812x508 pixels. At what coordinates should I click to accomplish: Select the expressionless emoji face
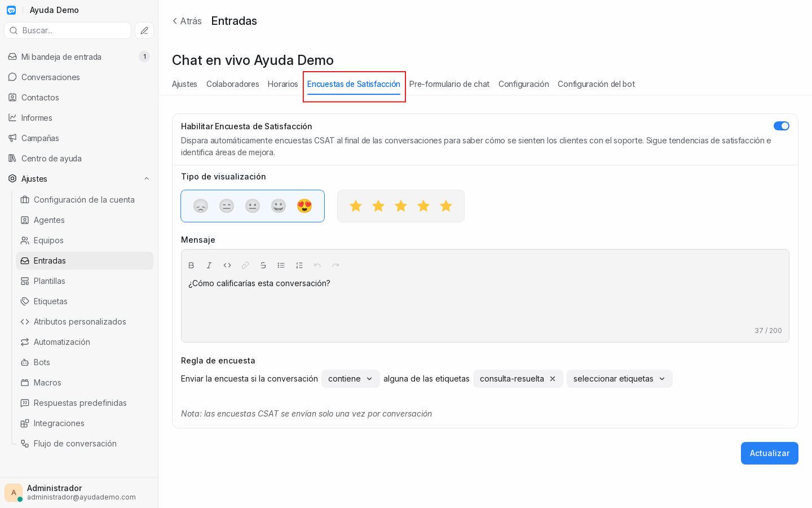[x=227, y=206]
